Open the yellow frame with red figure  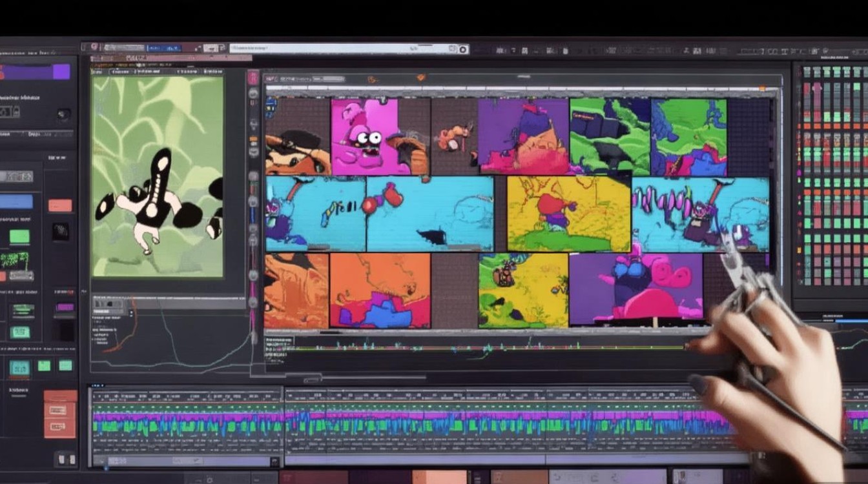tap(568, 214)
